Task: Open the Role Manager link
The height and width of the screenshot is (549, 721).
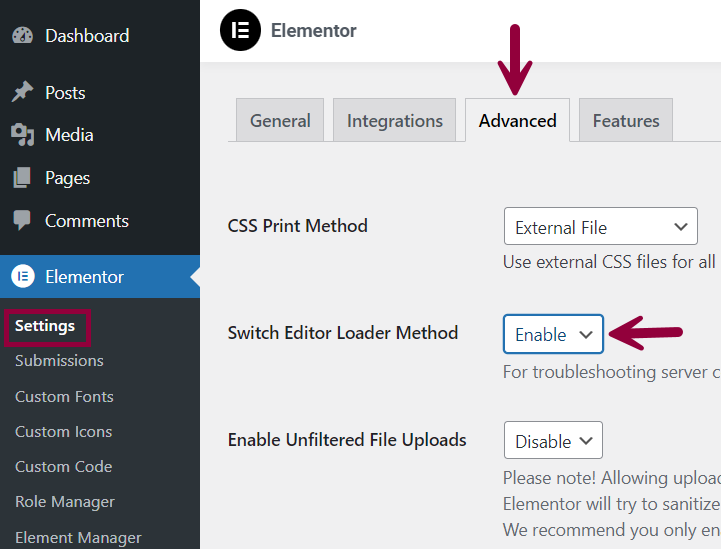Action: tap(65, 502)
